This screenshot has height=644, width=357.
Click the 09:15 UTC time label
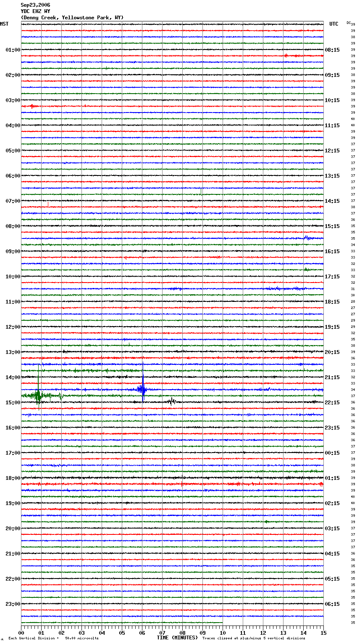(332, 75)
